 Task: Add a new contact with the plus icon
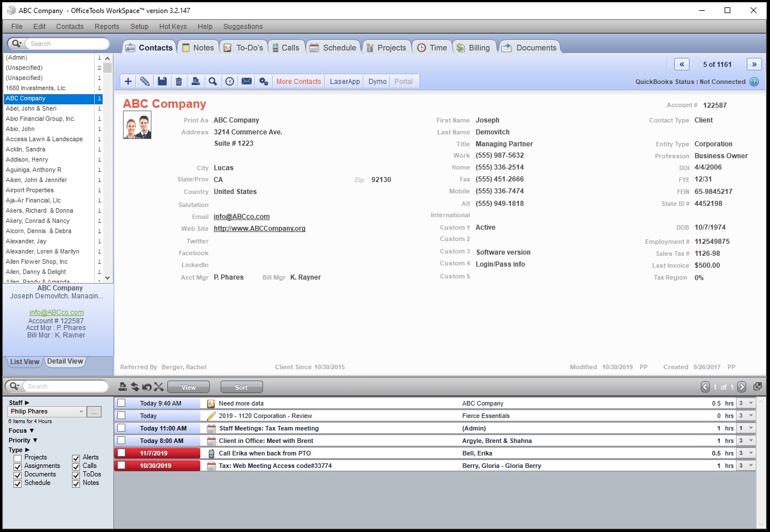point(128,82)
